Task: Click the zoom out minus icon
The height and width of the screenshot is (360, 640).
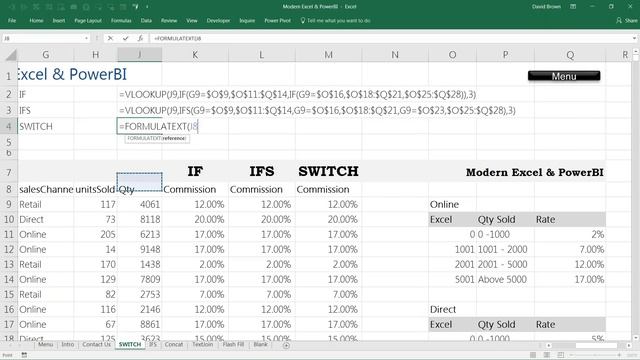Action: point(571,355)
